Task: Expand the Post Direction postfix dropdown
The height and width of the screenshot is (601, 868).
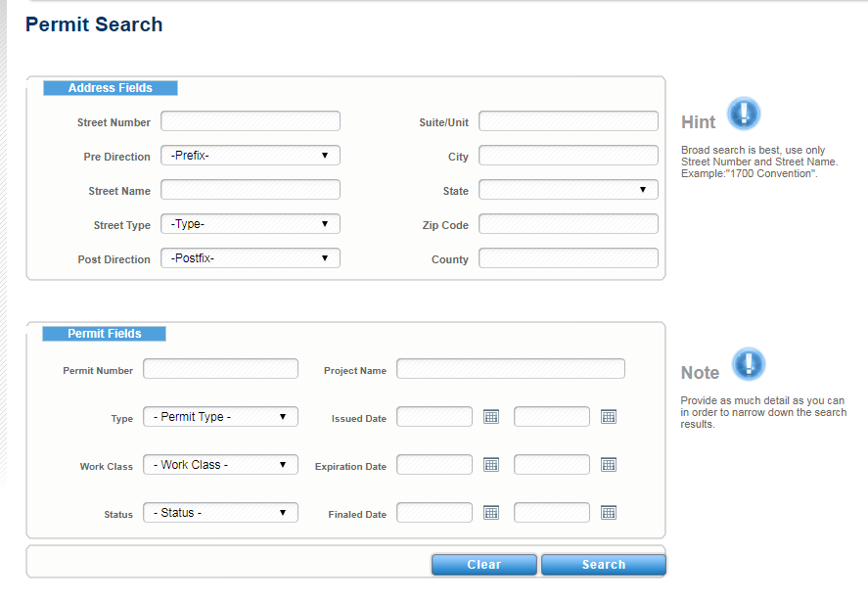Action: point(250,258)
